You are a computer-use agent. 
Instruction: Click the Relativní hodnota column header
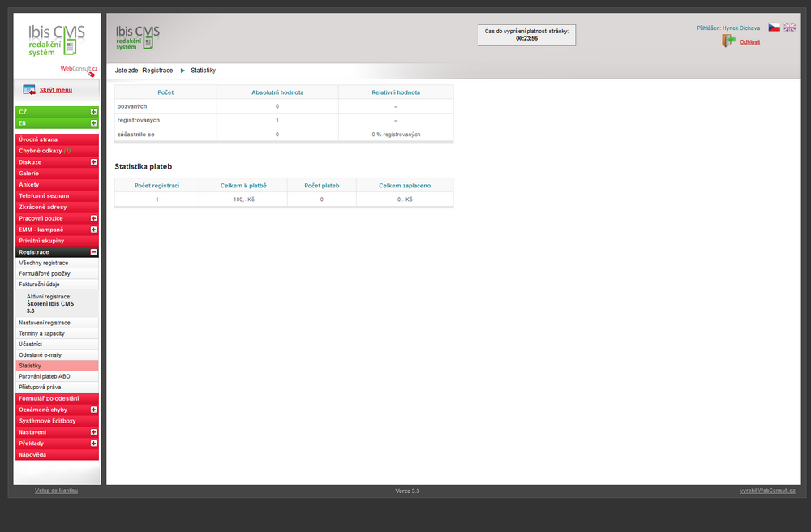[396, 92]
